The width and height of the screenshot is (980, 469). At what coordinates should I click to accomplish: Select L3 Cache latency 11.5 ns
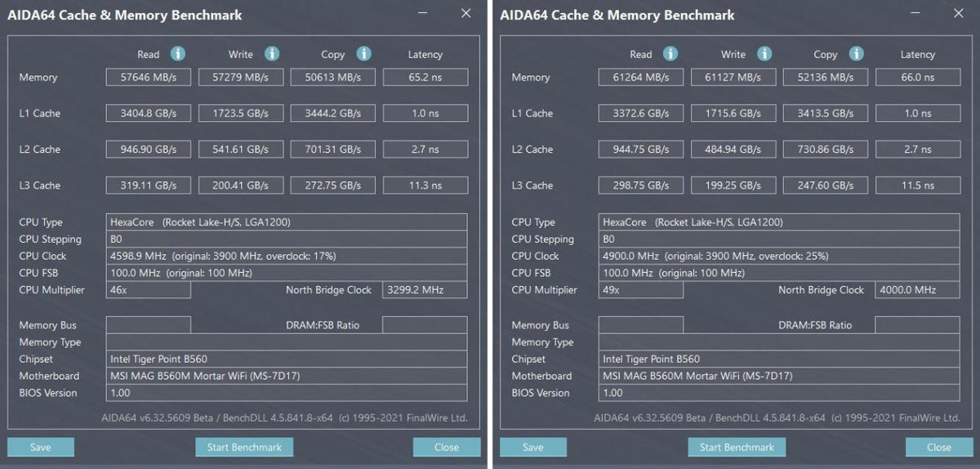[918, 185]
